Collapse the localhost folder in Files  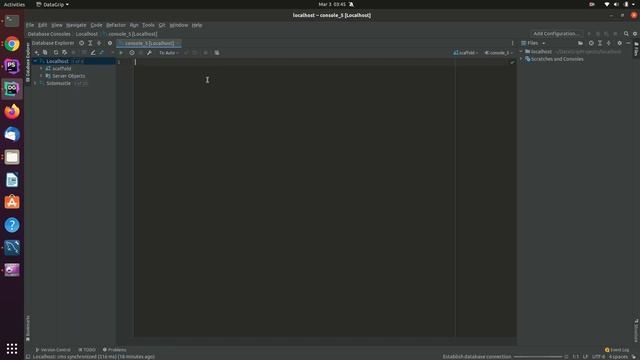point(521,51)
